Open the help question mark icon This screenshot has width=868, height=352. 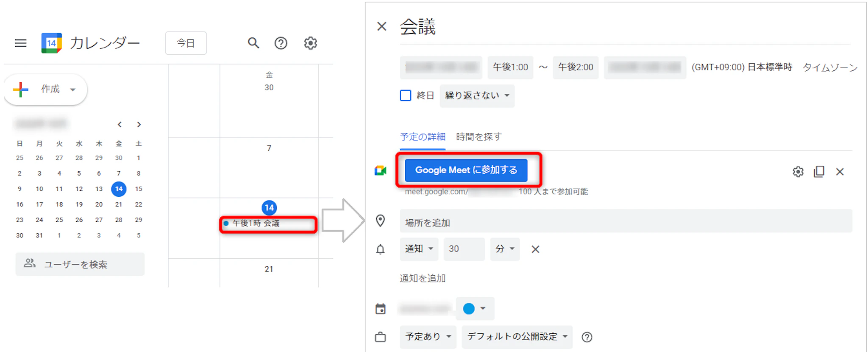(x=281, y=43)
